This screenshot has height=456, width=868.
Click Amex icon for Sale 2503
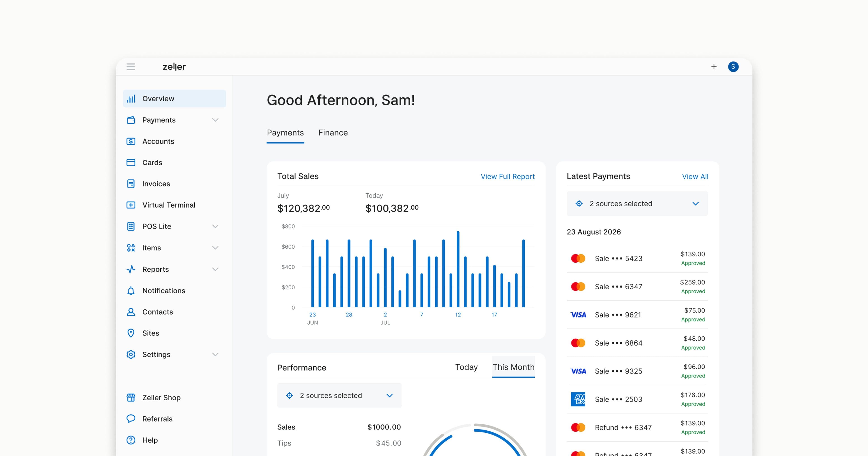pos(578,399)
